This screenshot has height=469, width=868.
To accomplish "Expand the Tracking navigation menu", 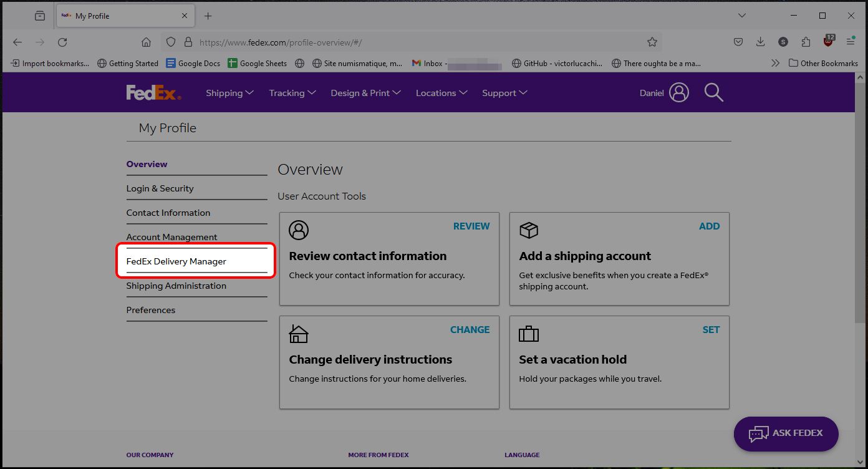I will click(291, 92).
